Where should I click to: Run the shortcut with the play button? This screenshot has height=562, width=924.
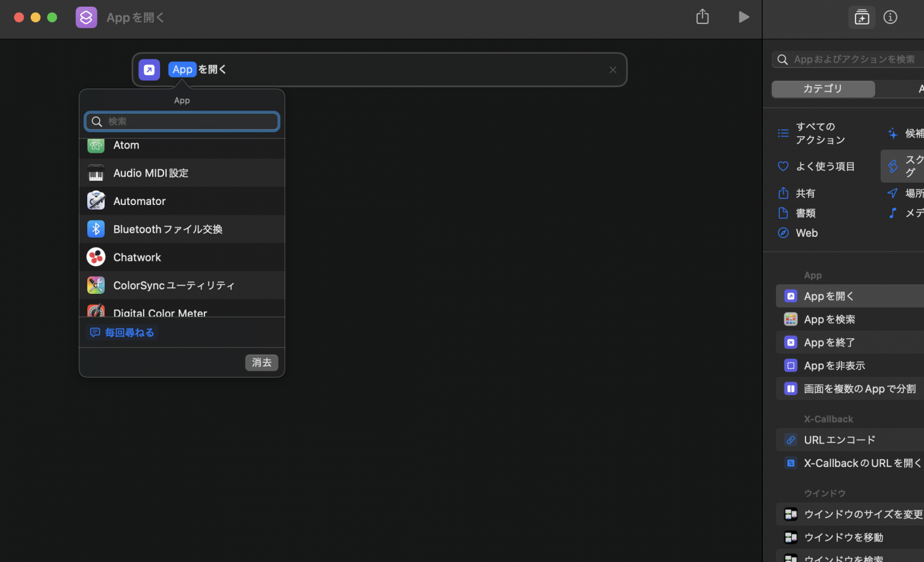coord(744,17)
